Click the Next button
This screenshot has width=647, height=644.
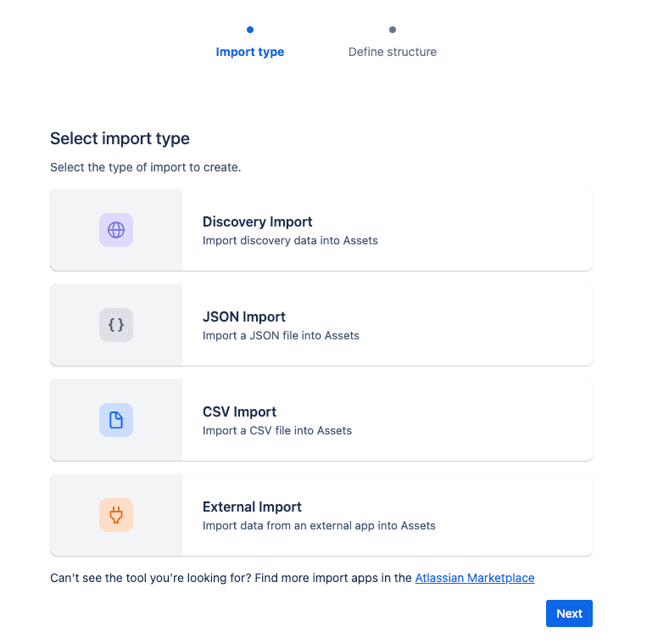pyautogui.click(x=569, y=613)
